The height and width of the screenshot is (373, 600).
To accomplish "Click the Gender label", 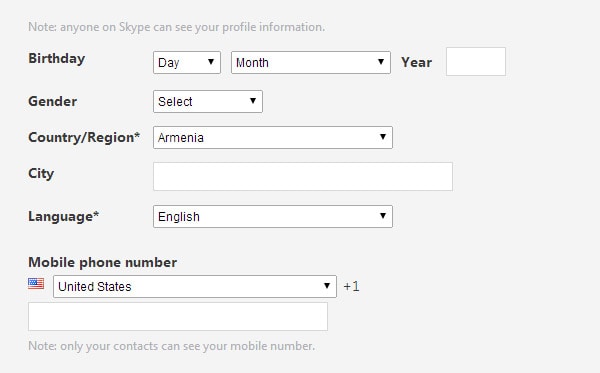I will click(52, 101).
